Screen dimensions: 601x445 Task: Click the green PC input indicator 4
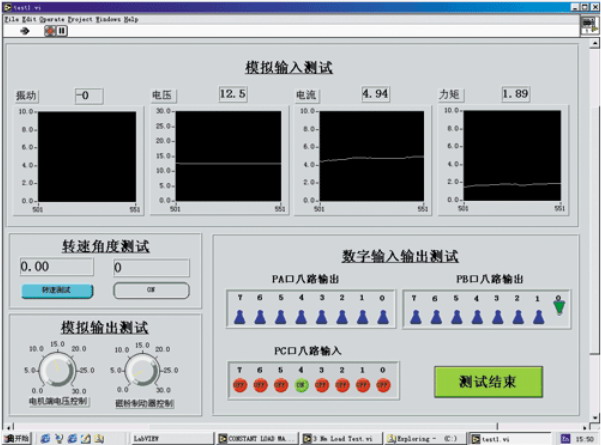(300, 384)
